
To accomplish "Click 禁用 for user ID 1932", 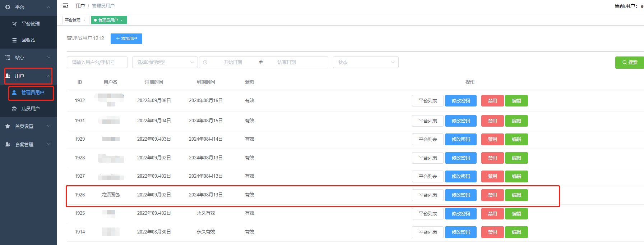I will click(x=492, y=101).
